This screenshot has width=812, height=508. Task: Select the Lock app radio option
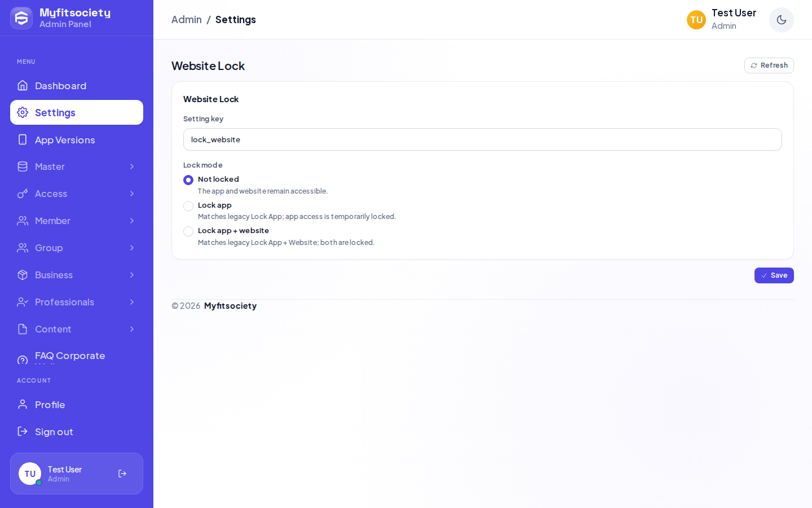click(x=188, y=206)
